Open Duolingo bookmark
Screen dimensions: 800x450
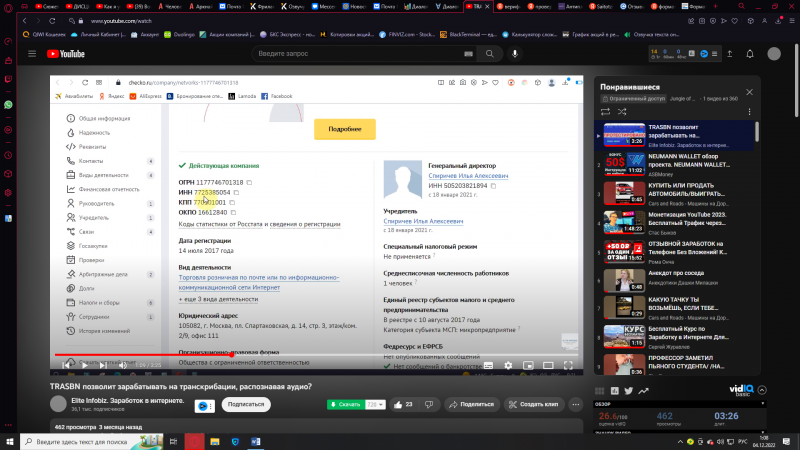[180, 35]
